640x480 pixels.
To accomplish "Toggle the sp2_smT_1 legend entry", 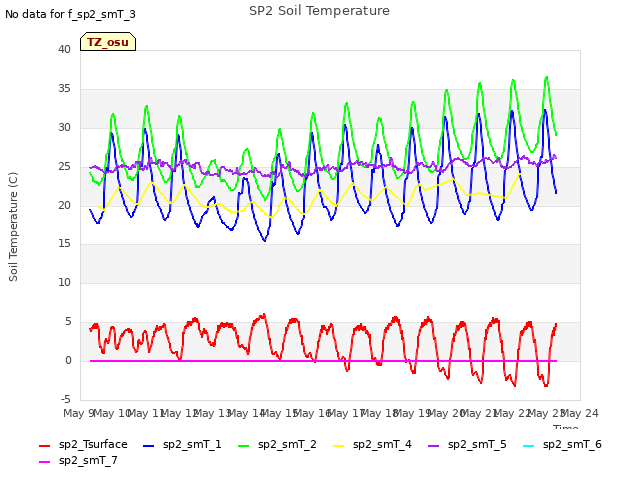I will pyautogui.click(x=182, y=444).
